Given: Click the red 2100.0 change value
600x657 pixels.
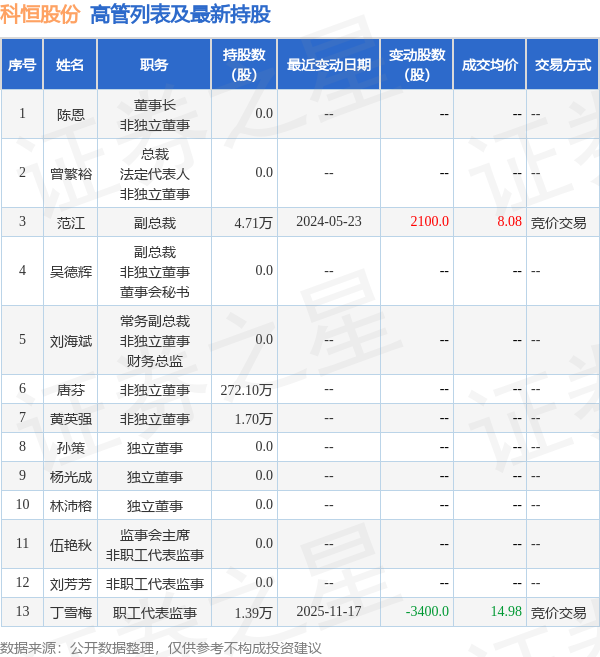Looking at the screenshot, I should pyautogui.click(x=429, y=221).
